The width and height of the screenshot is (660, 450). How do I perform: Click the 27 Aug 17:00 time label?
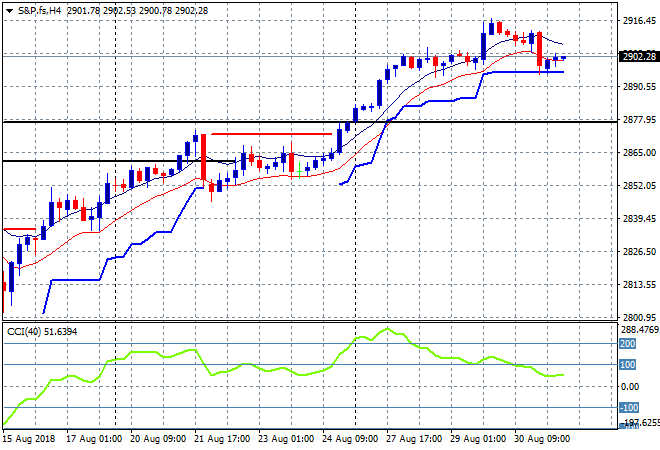pos(414,439)
